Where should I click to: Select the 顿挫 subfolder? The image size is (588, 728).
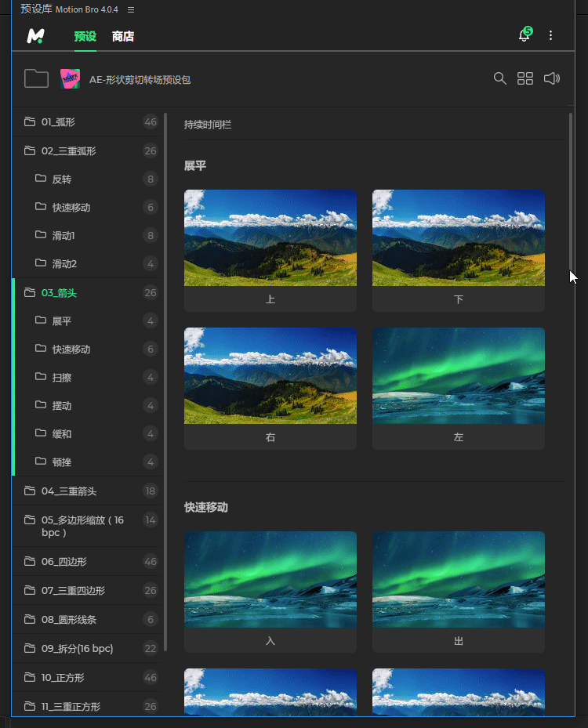tap(87, 462)
